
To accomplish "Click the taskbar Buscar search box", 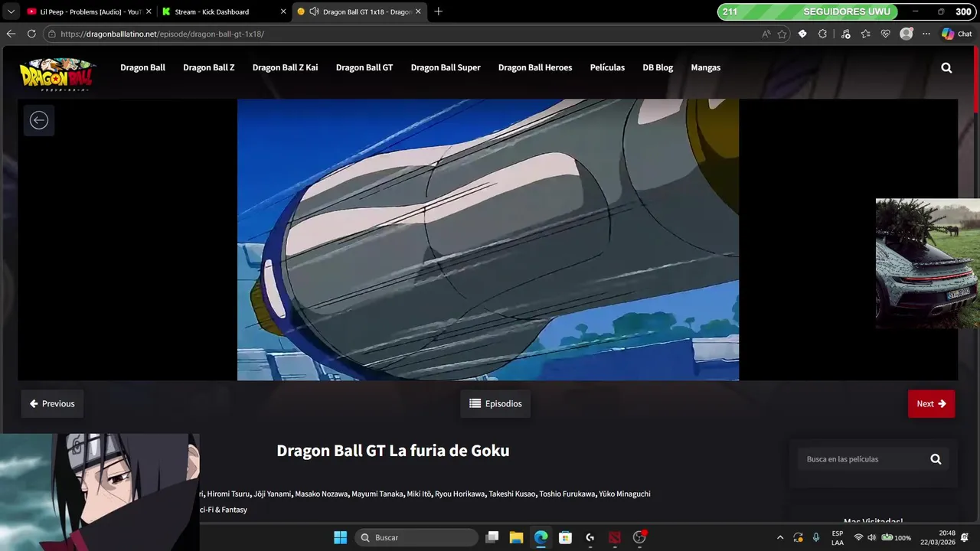I will tap(416, 537).
